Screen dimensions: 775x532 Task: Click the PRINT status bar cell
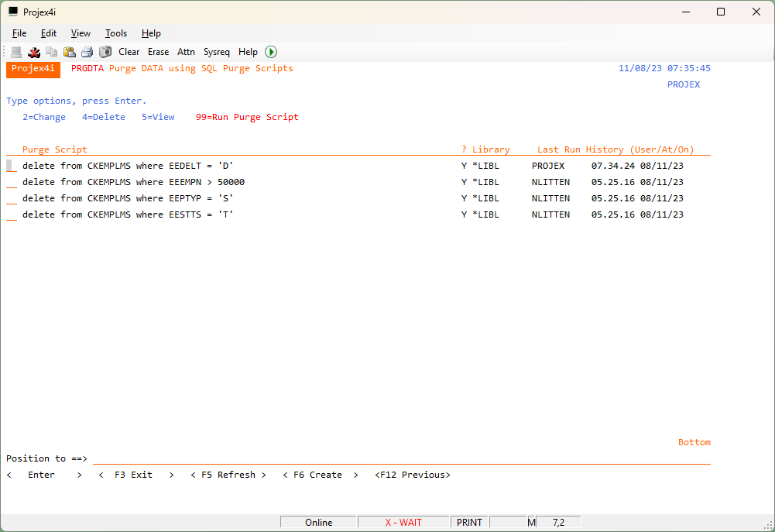coord(469,522)
